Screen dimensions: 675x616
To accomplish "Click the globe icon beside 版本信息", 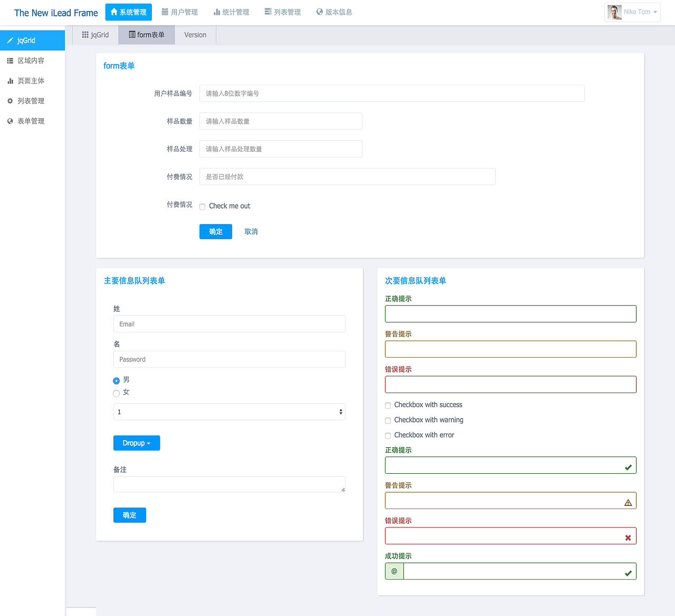I will 320,12.
